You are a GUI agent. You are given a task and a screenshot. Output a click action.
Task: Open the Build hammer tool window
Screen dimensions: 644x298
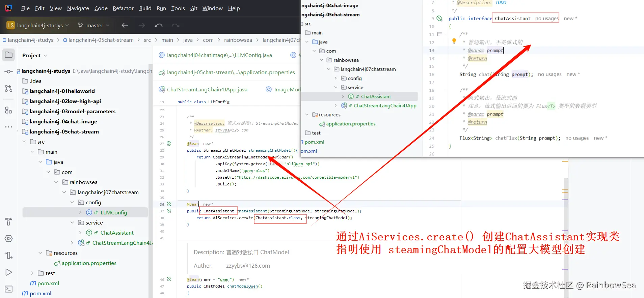(x=9, y=221)
